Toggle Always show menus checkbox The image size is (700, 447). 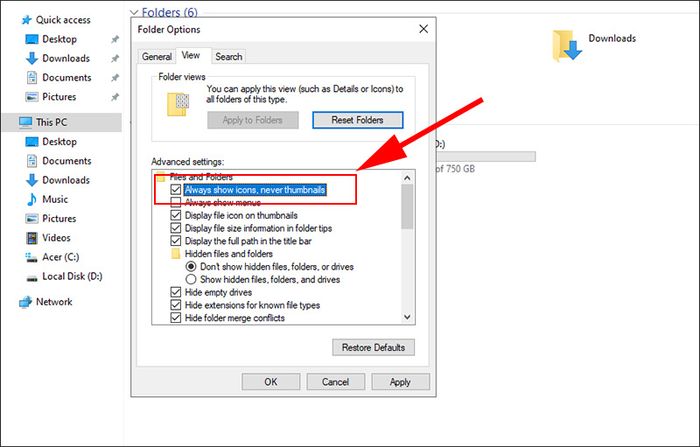tap(176, 202)
